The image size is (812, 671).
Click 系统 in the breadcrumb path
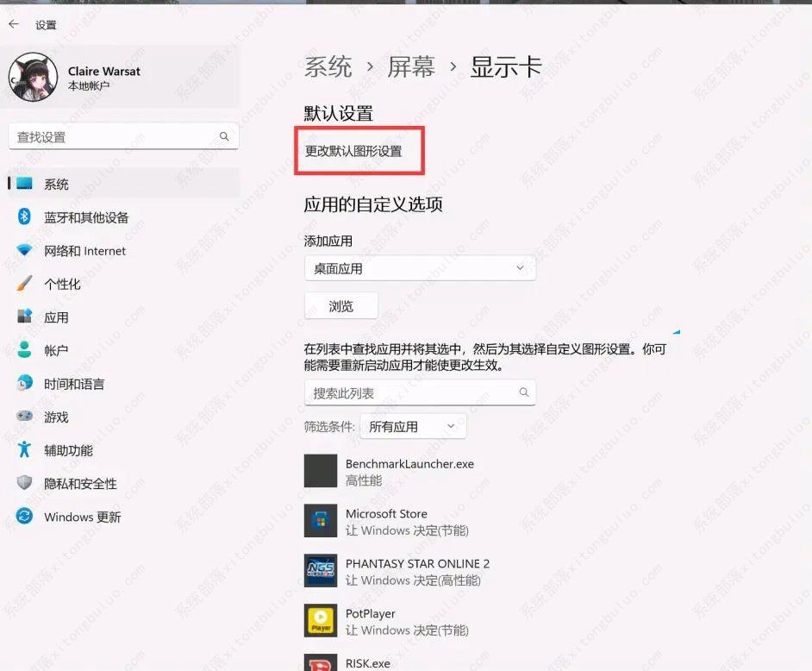[x=328, y=66]
